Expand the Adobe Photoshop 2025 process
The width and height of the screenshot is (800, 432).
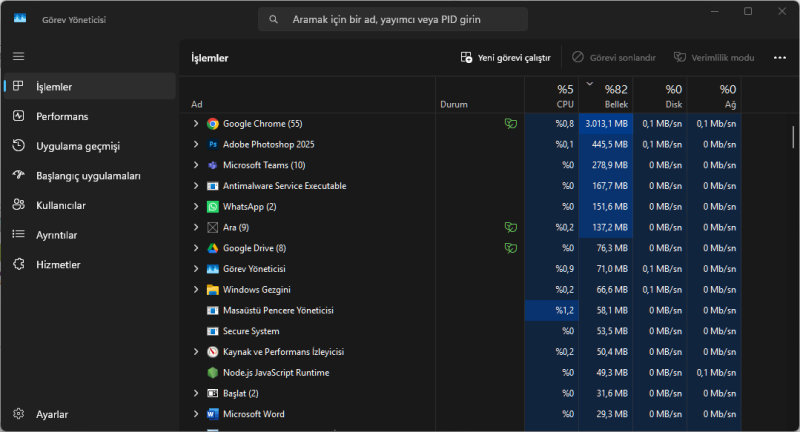pyautogui.click(x=196, y=144)
